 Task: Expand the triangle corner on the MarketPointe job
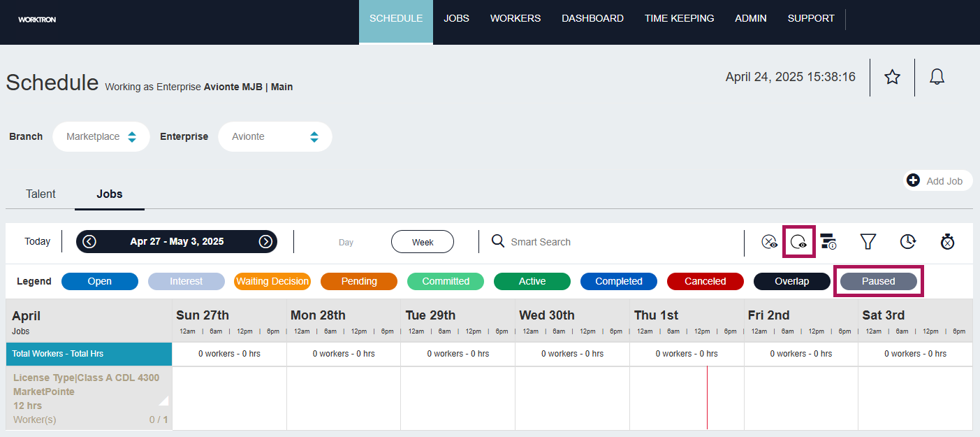(164, 401)
